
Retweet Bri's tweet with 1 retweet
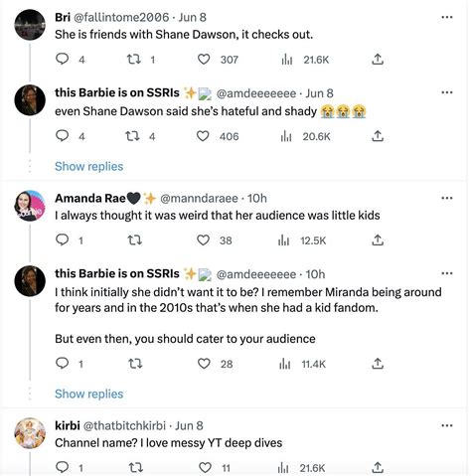134,60
